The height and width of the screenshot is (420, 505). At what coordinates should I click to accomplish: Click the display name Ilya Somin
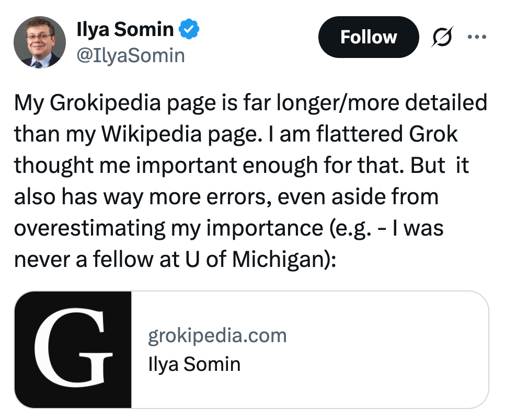(125, 30)
